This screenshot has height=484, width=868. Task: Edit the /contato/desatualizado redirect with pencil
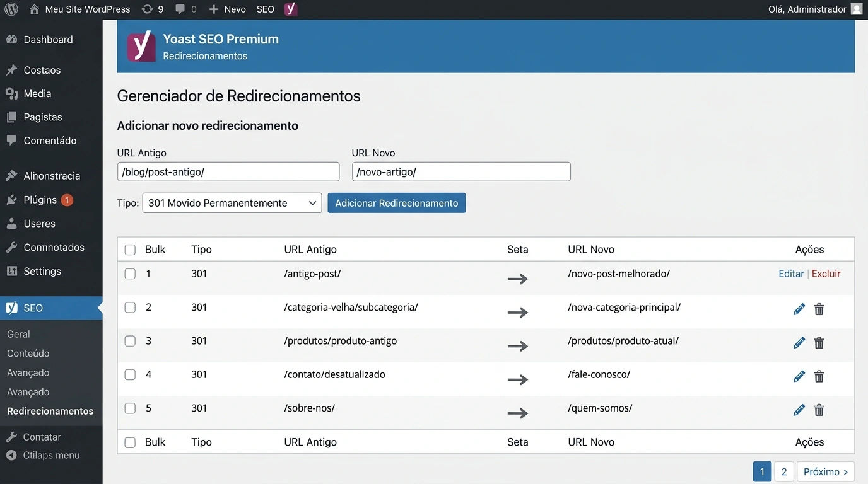point(799,376)
